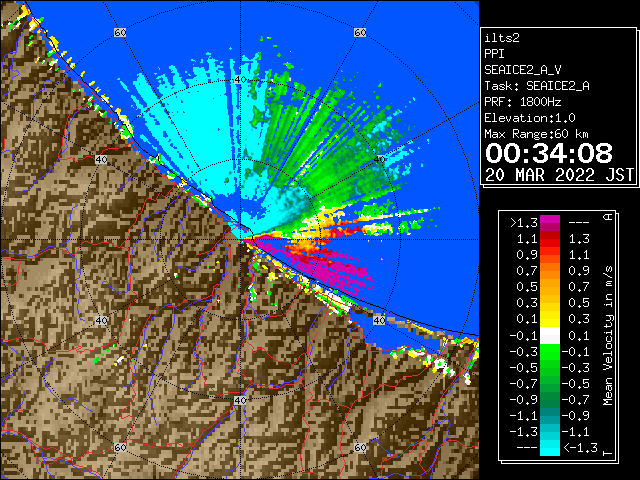Select the Task: SEAICE2_A line
The height and width of the screenshot is (480, 640).
pyautogui.click(x=537, y=86)
